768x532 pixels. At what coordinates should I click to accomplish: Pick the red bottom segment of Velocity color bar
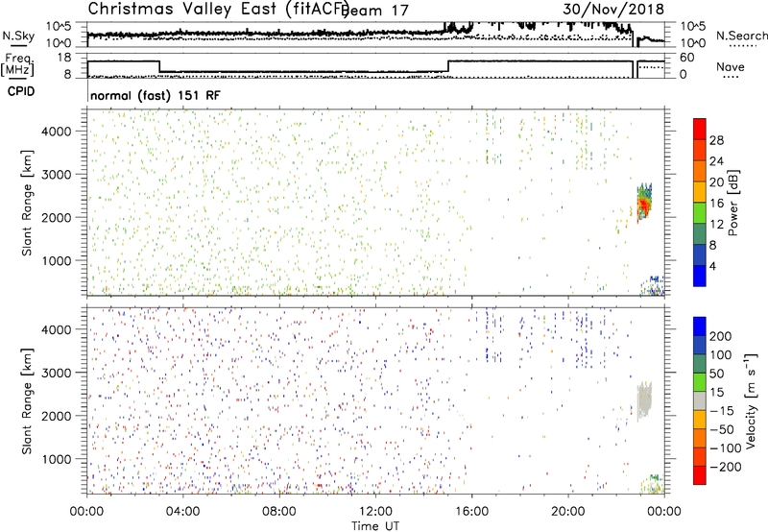[700, 474]
